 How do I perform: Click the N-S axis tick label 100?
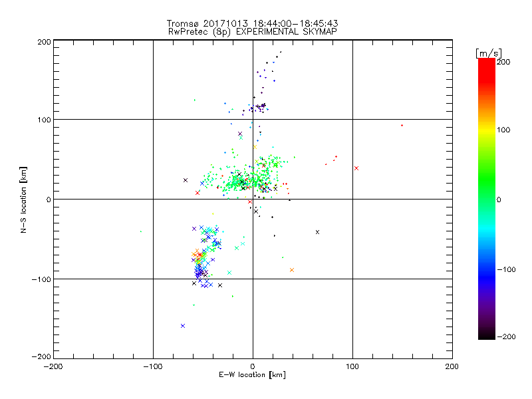(44, 120)
